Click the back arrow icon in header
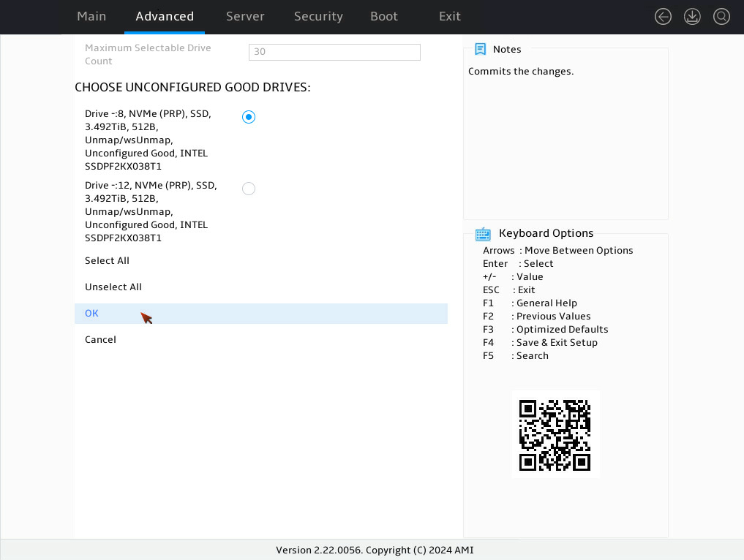The image size is (744, 560). [x=663, y=17]
